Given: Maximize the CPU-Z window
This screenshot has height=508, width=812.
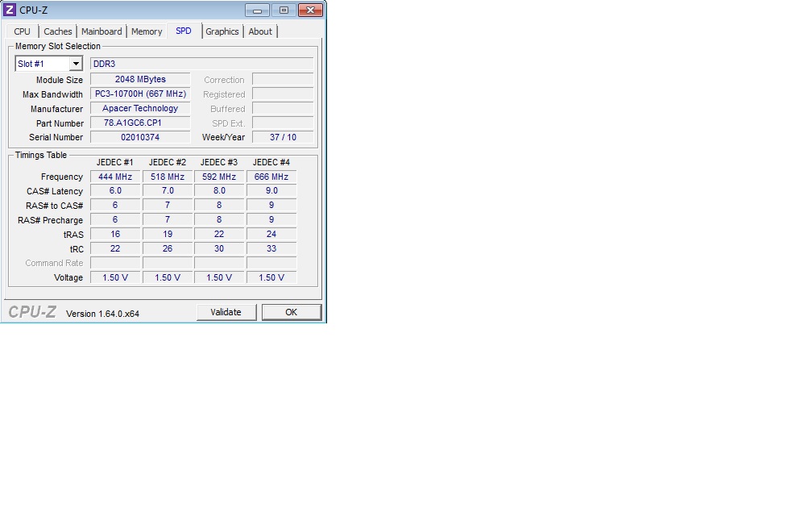Looking at the screenshot, I should [284, 10].
